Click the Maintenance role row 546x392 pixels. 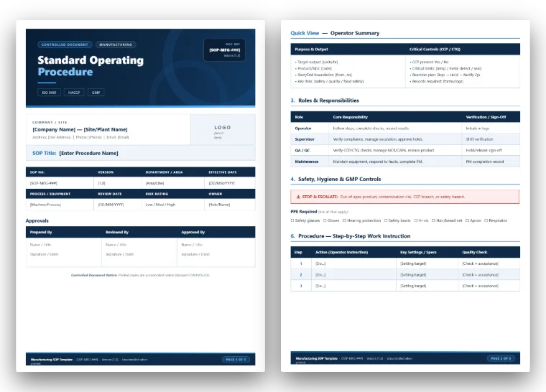pyautogui.click(x=405, y=162)
